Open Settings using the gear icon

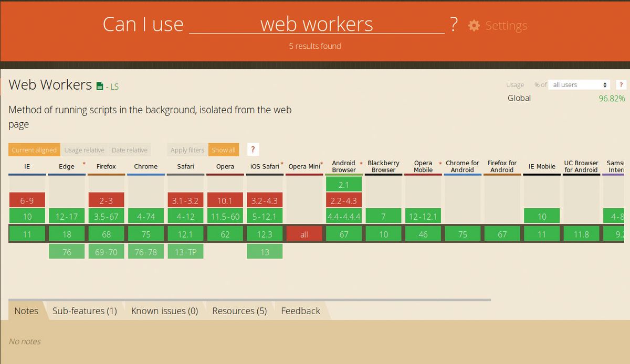pos(473,25)
